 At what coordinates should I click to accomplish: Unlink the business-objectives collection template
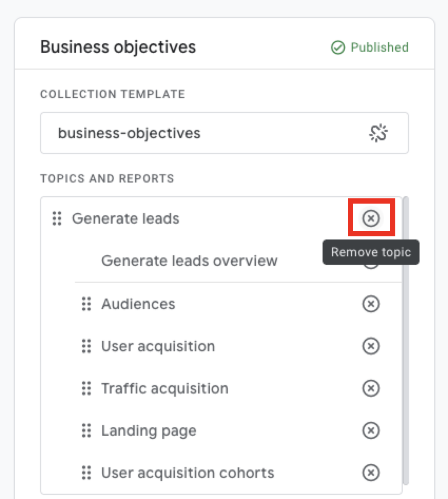point(378,133)
